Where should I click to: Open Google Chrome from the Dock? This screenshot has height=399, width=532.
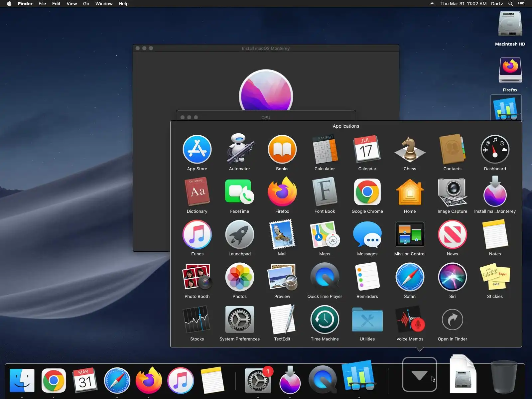tap(54, 380)
